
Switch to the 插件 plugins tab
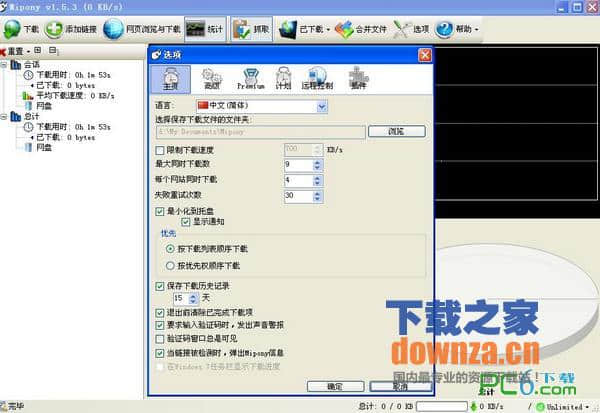coord(359,79)
